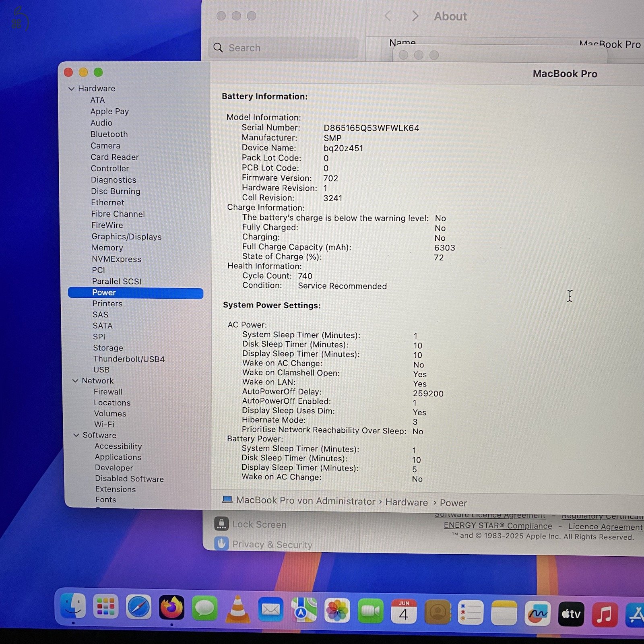Screen dimensions: 644x644
Task: Click MacBook Pro von Administrator breadcrumb
Action: pyautogui.click(x=305, y=501)
